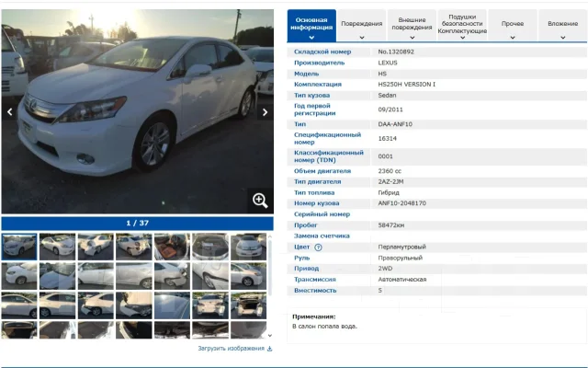
Task: Expand chevron under Повреждения
Action: click(361, 37)
